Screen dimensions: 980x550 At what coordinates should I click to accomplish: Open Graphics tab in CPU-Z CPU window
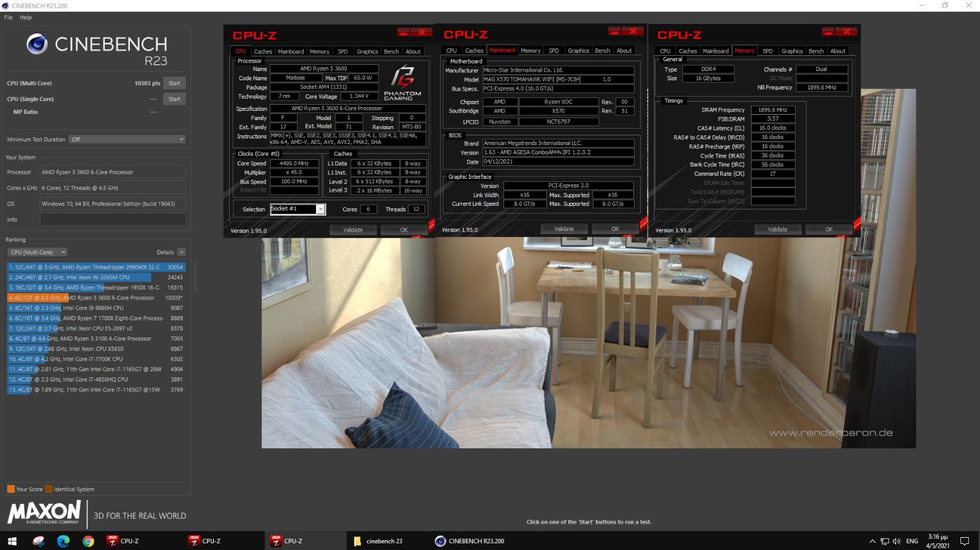click(367, 51)
